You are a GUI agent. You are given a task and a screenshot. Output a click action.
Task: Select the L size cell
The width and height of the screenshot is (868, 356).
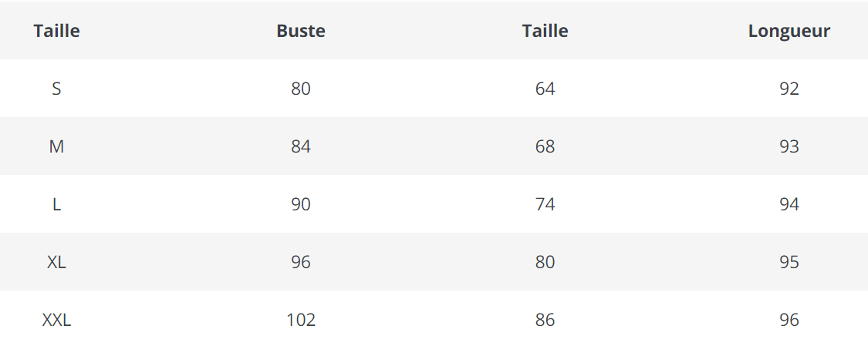pyautogui.click(x=56, y=204)
